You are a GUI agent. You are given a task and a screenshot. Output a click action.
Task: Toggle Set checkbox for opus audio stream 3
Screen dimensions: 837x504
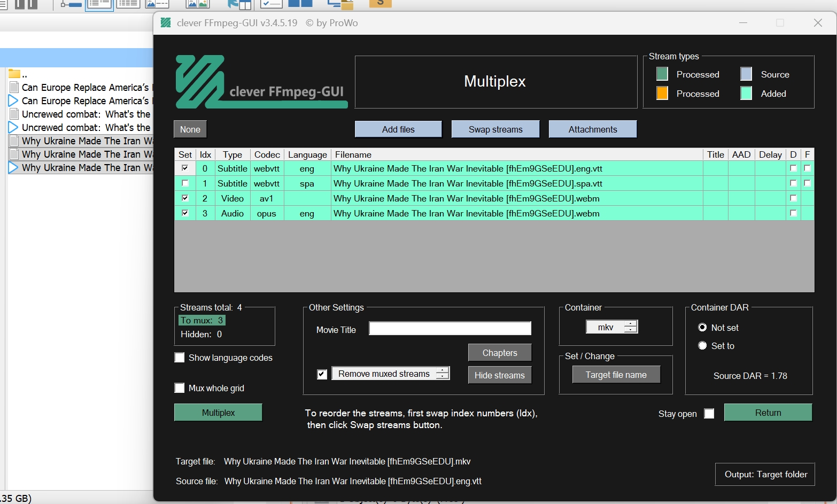coord(185,213)
